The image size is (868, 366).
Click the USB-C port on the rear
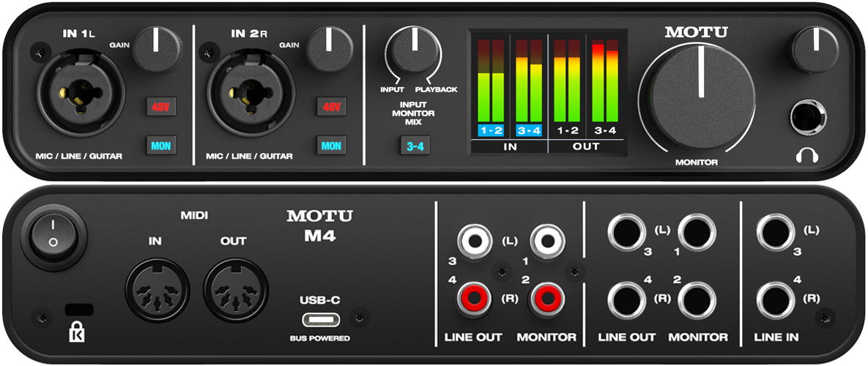(x=321, y=320)
